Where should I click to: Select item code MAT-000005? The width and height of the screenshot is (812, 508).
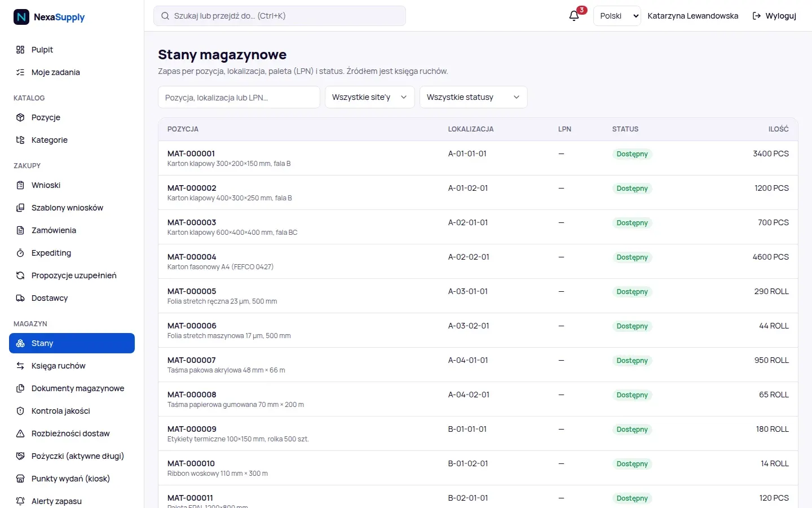[192, 291]
